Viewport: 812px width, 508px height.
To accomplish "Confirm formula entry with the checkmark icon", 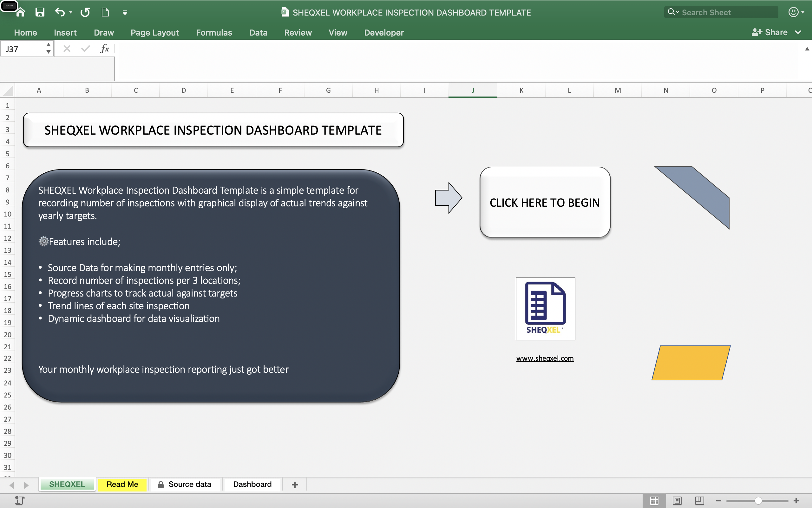I will click(x=86, y=49).
